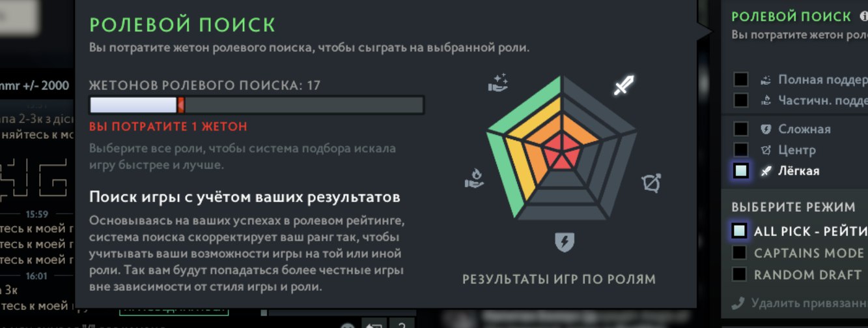
Task: Open the info icon next to РОЛЕВОЙ ПОИСК
Action: click(863, 17)
